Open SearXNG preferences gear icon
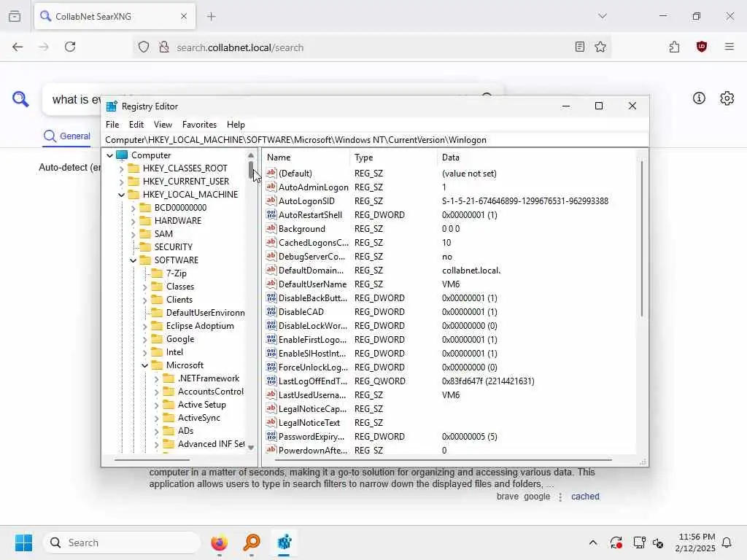Viewport: 747px width, 560px height. (x=727, y=98)
